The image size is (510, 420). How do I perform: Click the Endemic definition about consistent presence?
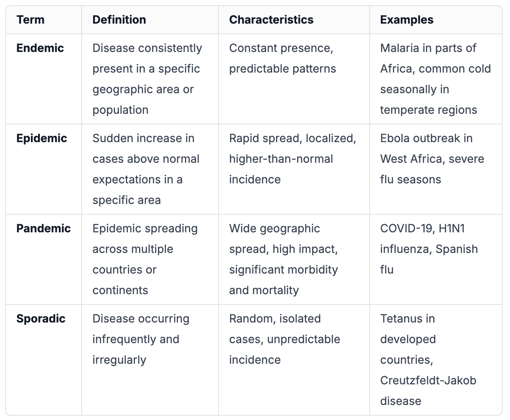click(150, 79)
